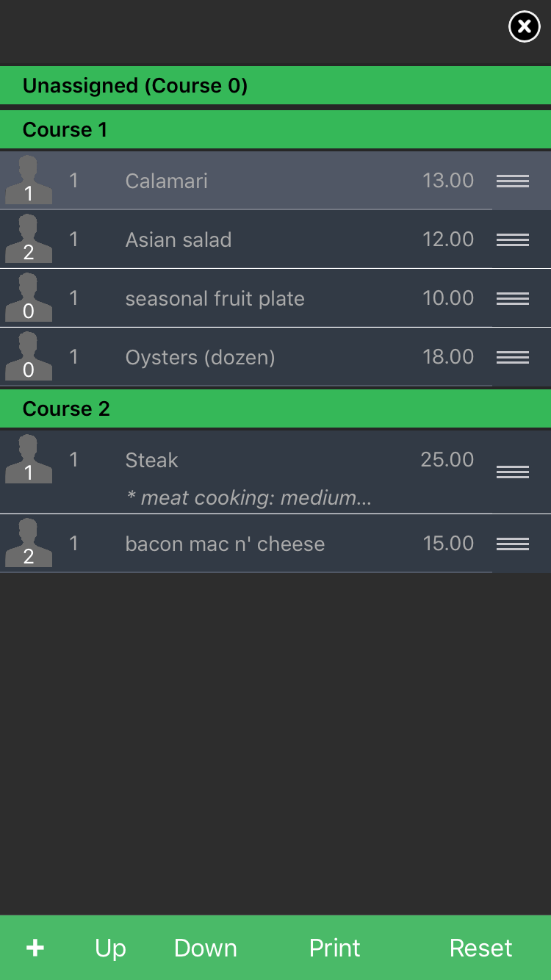Tap the seat icon next to Steak
The image size is (551, 980).
[29, 459]
